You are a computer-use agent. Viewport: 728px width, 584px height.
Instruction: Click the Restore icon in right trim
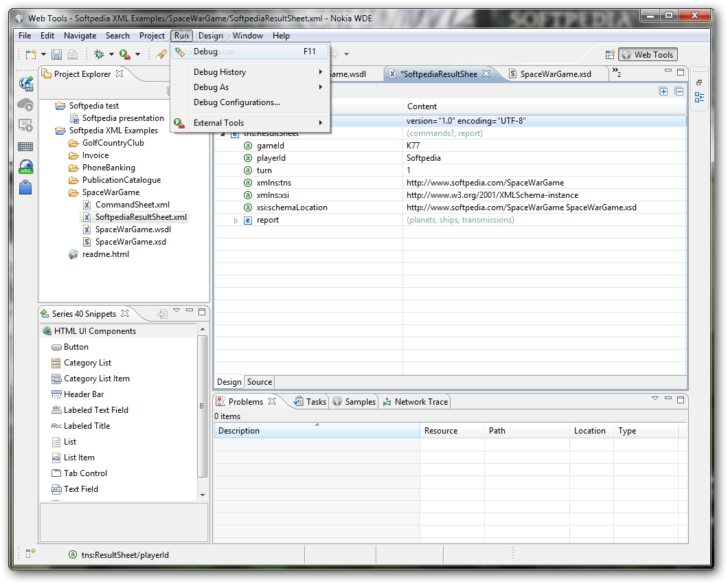pyautogui.click(x=699, y=82)
